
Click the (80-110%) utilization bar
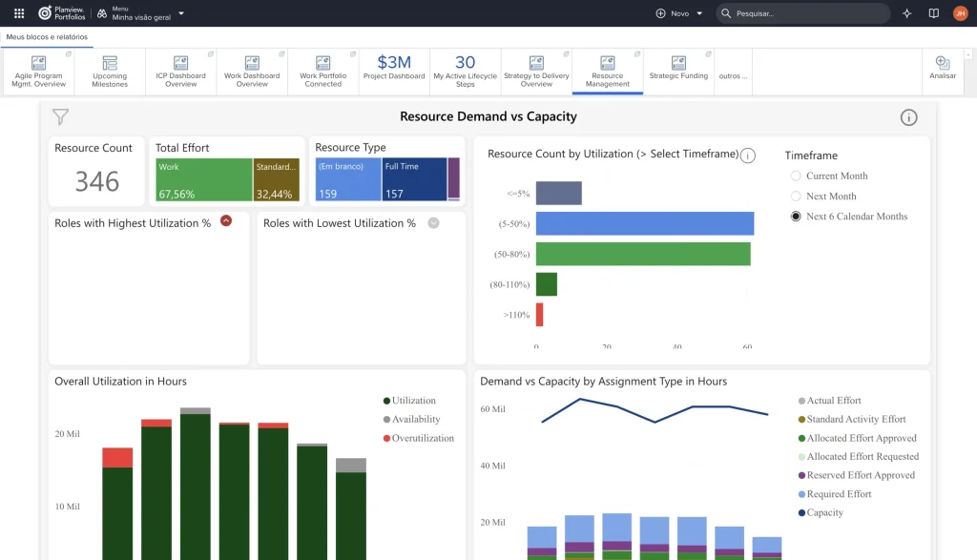(x=547, y=284)
